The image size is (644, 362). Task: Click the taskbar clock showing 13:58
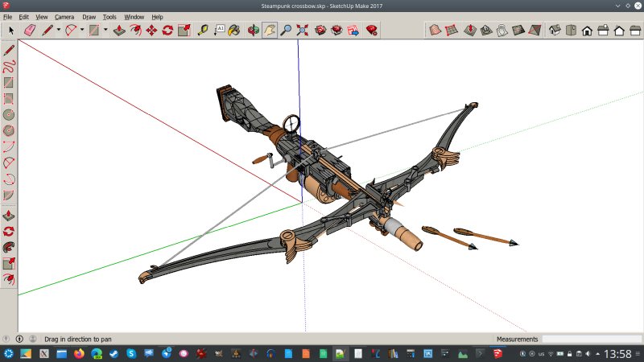[617, 353]
